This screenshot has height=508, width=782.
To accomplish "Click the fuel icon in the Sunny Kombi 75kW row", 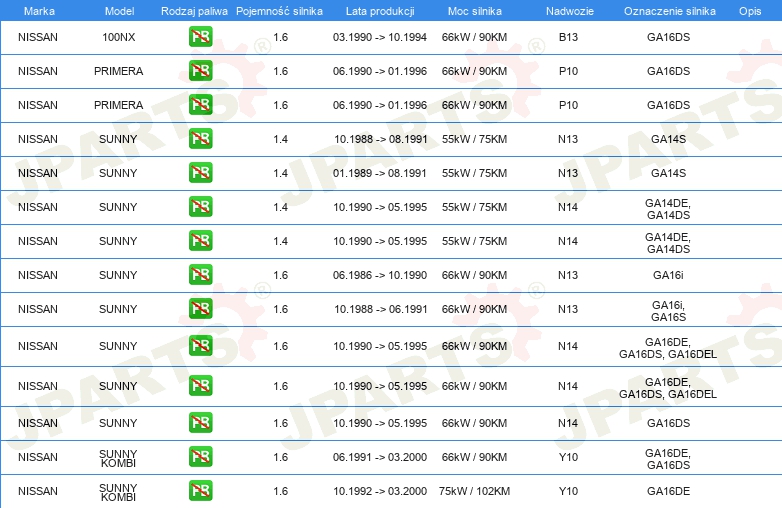I will 200,491.
